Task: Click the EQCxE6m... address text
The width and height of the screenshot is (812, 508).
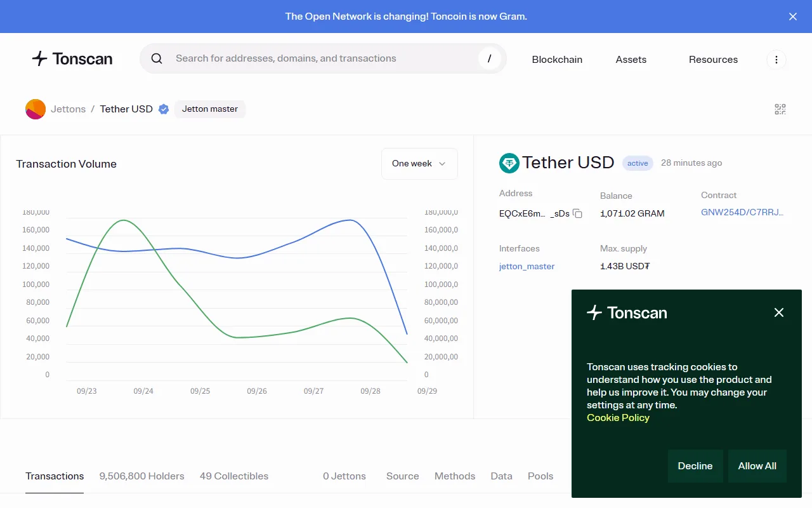Action: pyautogui.click(x=534, y=213)
